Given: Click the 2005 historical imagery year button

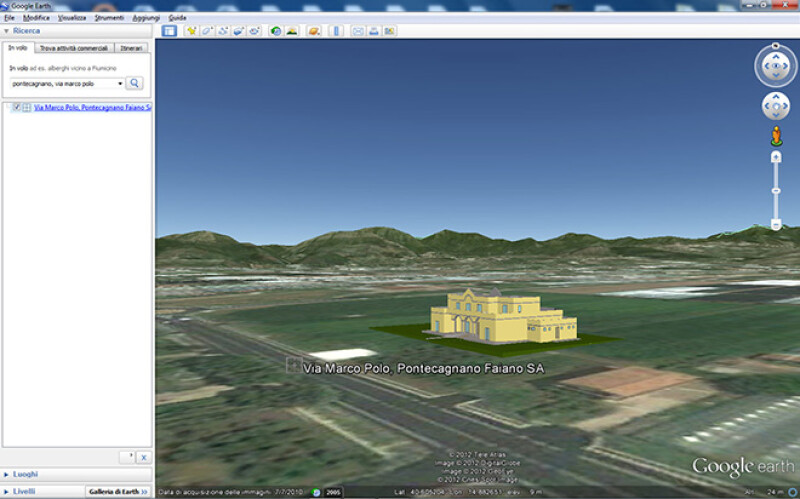Looking at the screenshot, I should (333, 492).
